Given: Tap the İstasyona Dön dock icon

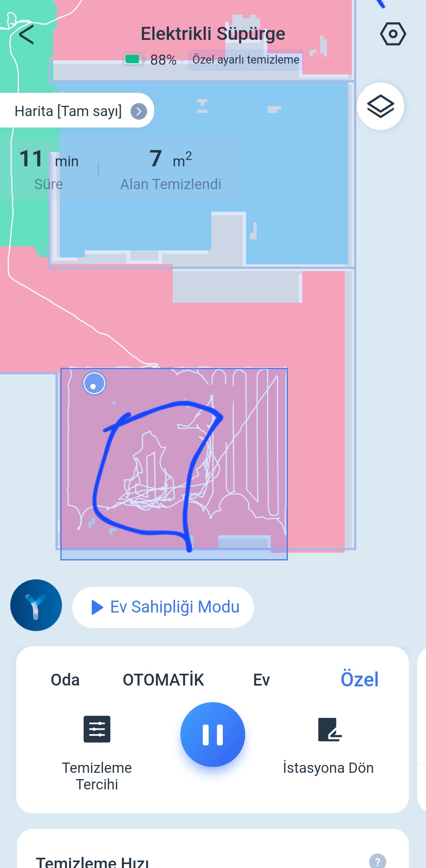Looking at the screenshot, I should pos(330,730).
